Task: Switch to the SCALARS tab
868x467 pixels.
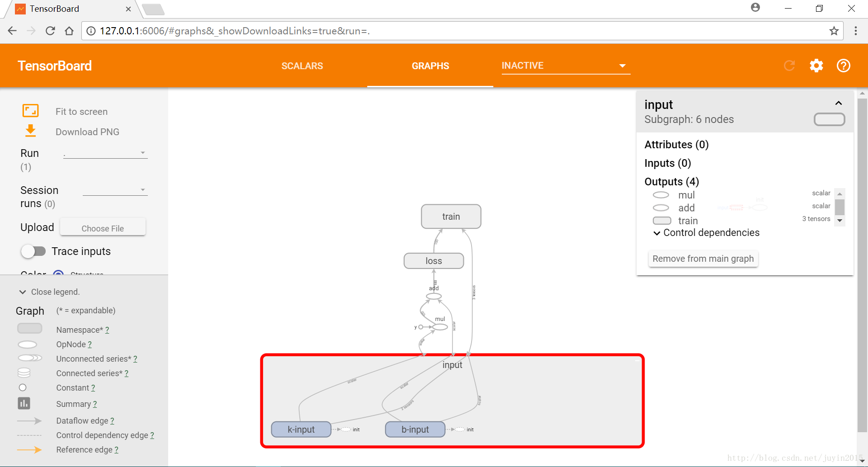Action: click(x=302, y=66)
